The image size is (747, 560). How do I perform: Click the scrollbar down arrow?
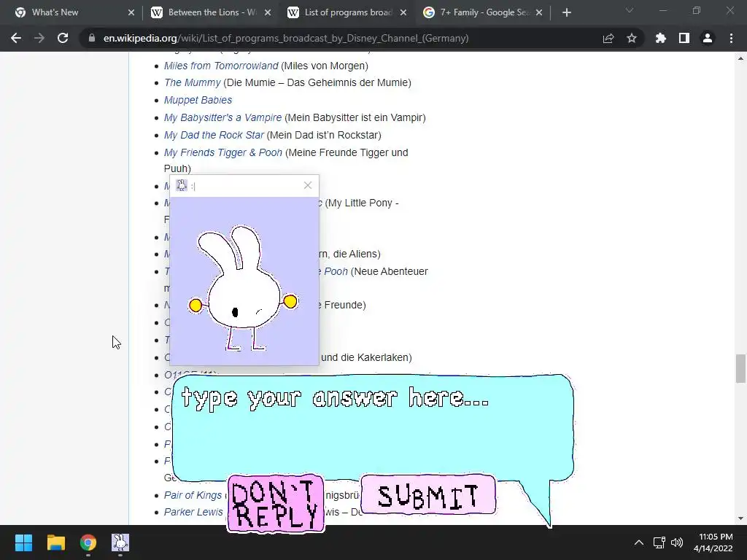pos(740,518)
